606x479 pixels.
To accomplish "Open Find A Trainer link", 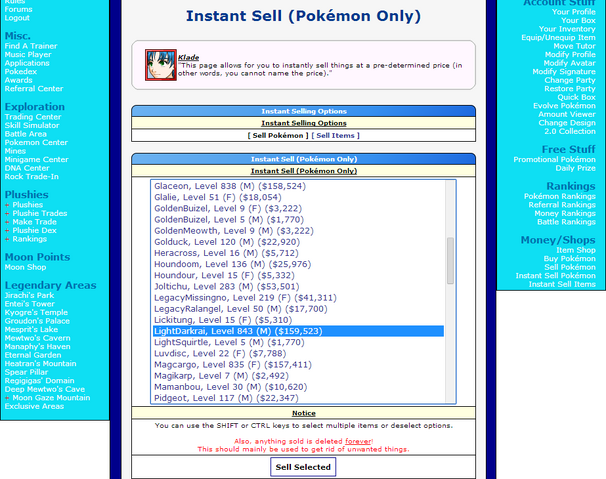I will [31, 46].
